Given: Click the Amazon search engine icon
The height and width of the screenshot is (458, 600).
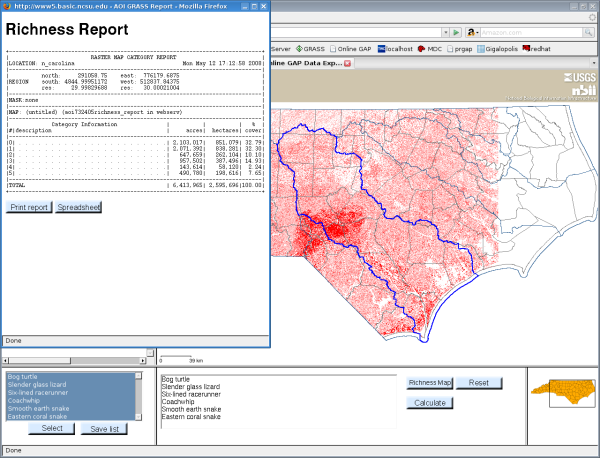Looking at the screenshot, I should pyautogui.click(x=471, y=33).
